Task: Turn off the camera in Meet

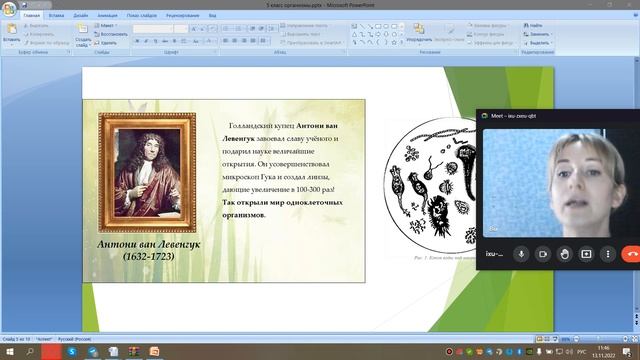Action: (x=543, y=254)
